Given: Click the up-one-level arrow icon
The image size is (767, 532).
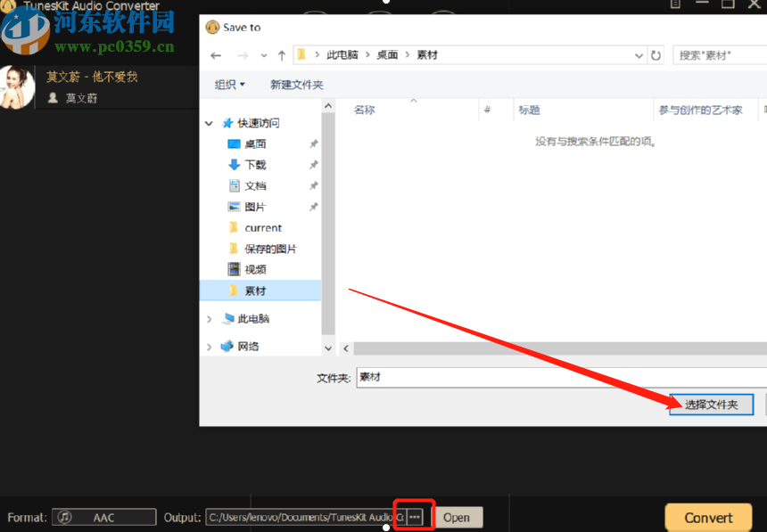Looking at the screenshot, I should point(282,54).
